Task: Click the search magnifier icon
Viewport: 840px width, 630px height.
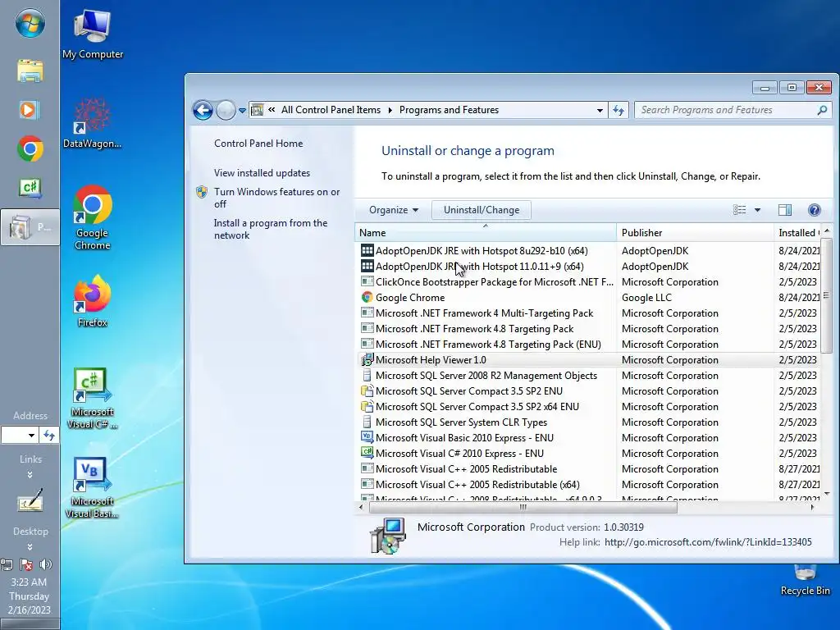Action: (x=822, y=110)
